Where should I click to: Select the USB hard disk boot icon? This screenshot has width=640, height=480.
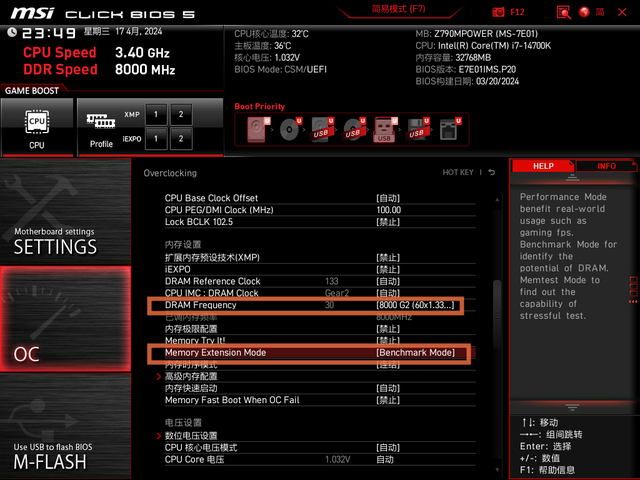322,129
